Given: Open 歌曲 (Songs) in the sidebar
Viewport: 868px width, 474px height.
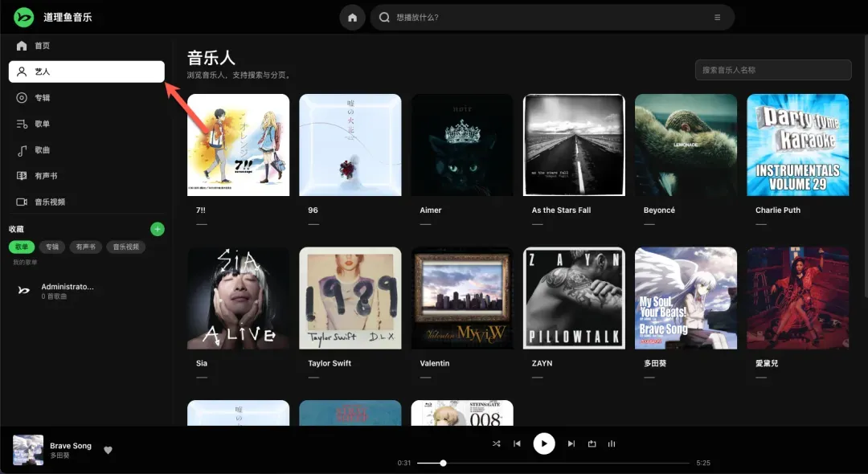Looking at the screenshot, I should [x=42, y=150].
